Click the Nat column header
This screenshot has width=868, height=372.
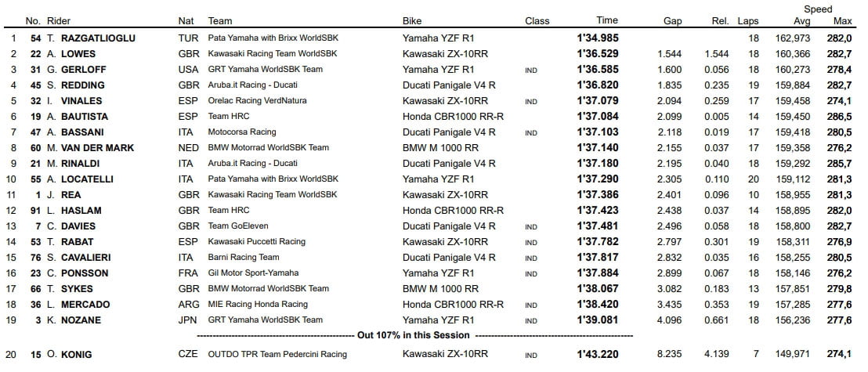click(x=186, y=21)
